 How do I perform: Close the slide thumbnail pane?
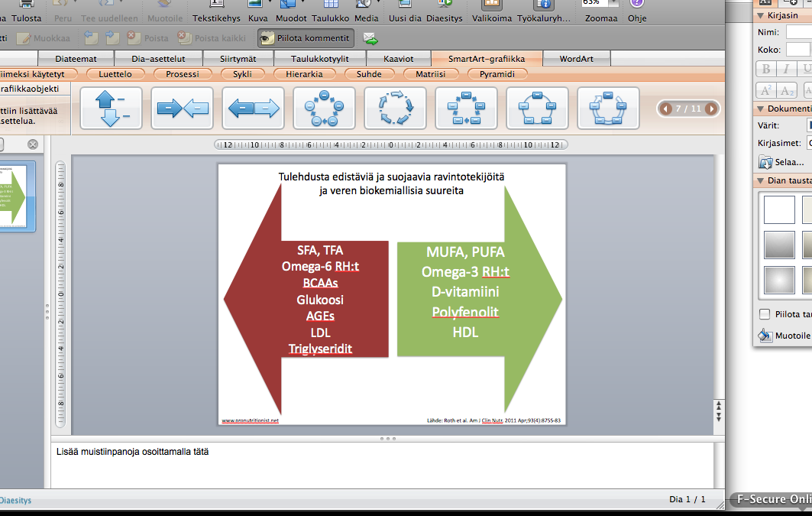pyautogui.click(x=33, y=144)
